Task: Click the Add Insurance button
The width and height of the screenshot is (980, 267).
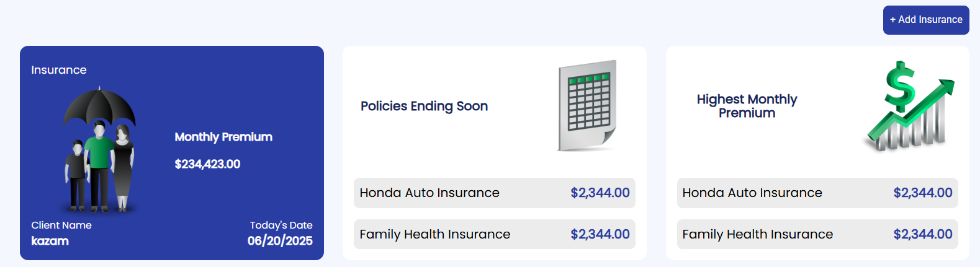Action: click(925, 20)
